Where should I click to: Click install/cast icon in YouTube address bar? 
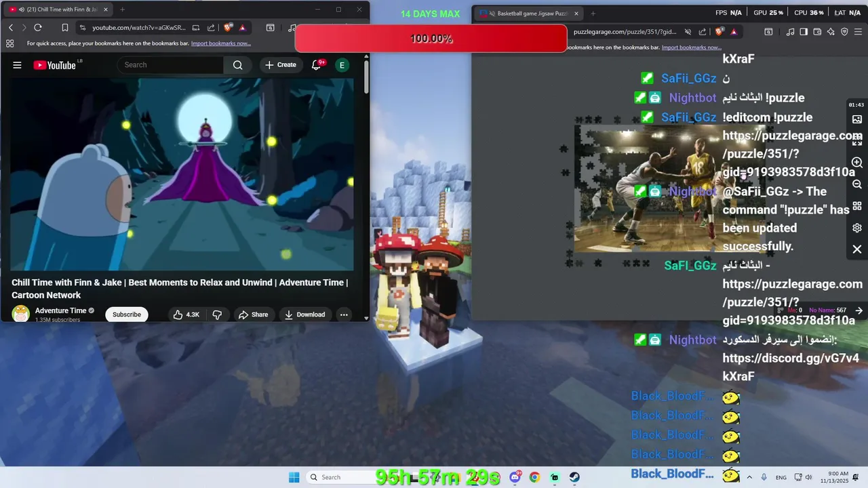(x=195, y=28)
